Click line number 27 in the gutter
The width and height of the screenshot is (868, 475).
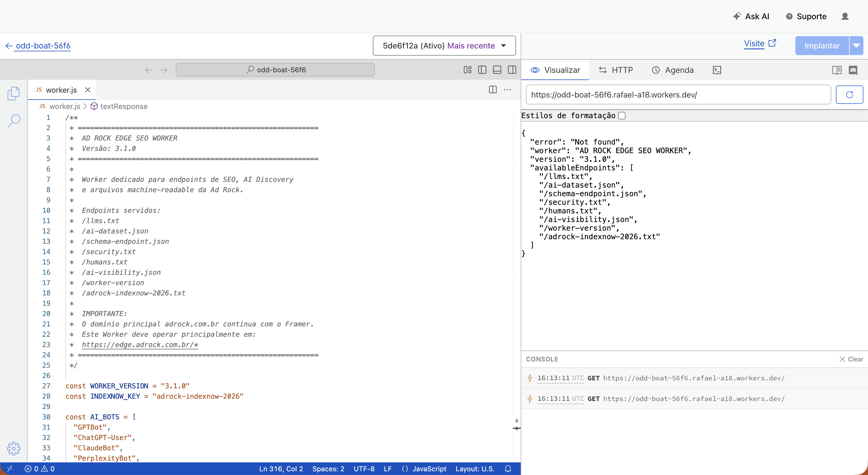(46, 386)
